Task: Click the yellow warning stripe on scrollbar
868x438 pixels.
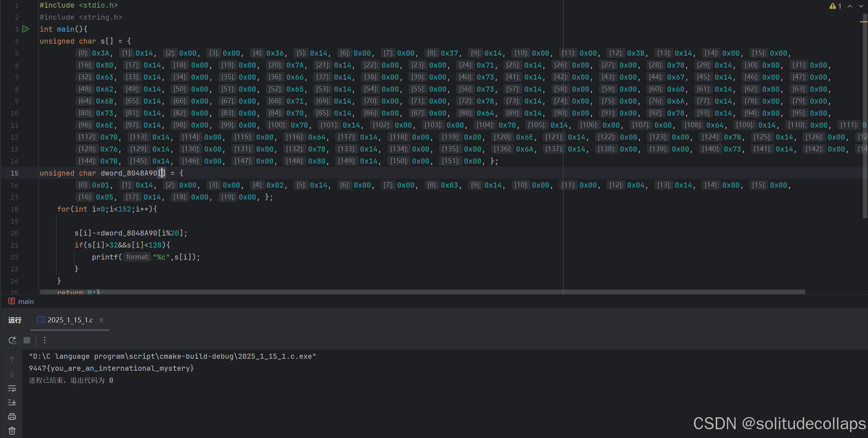Action: 864,22
